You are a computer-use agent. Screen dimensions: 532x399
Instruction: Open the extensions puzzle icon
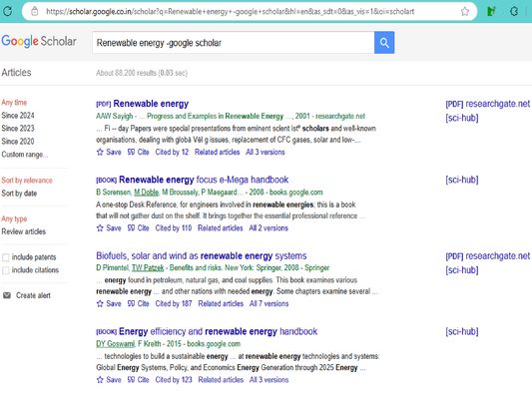pyautogui.click(x=514, y=12)
